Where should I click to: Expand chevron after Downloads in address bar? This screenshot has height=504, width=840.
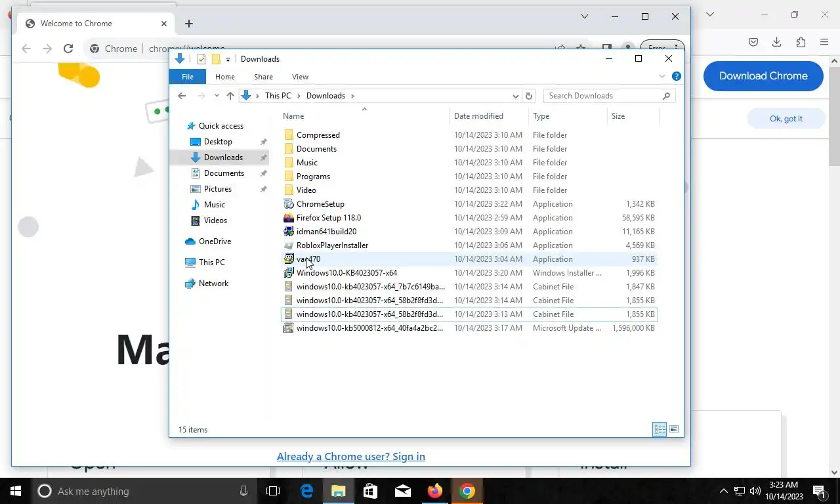[x=352, y=96]
